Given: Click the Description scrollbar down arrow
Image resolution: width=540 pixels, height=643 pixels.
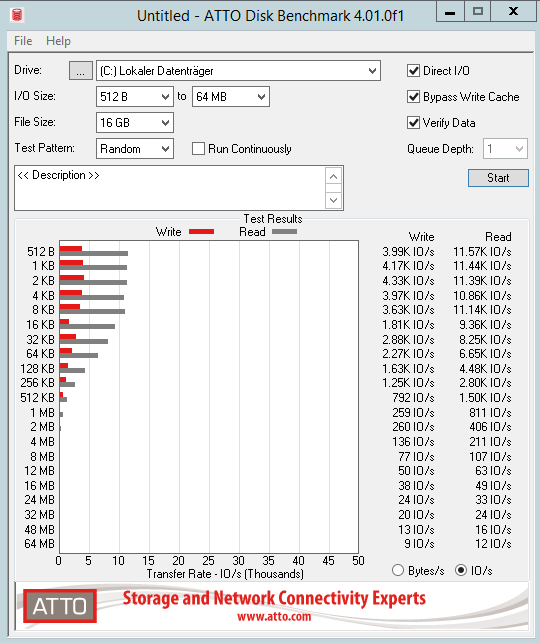Looking at the screenshot, I should (333, 200).
